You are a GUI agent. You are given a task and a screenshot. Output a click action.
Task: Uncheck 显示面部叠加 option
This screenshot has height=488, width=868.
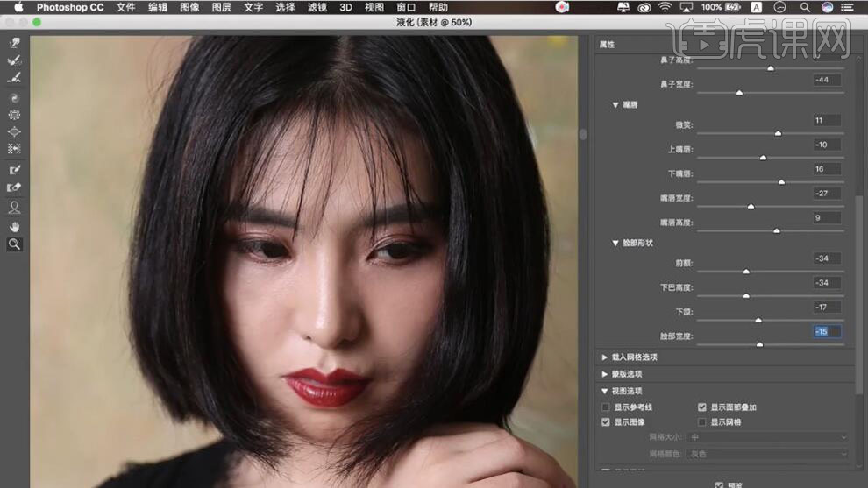[701, 407]
